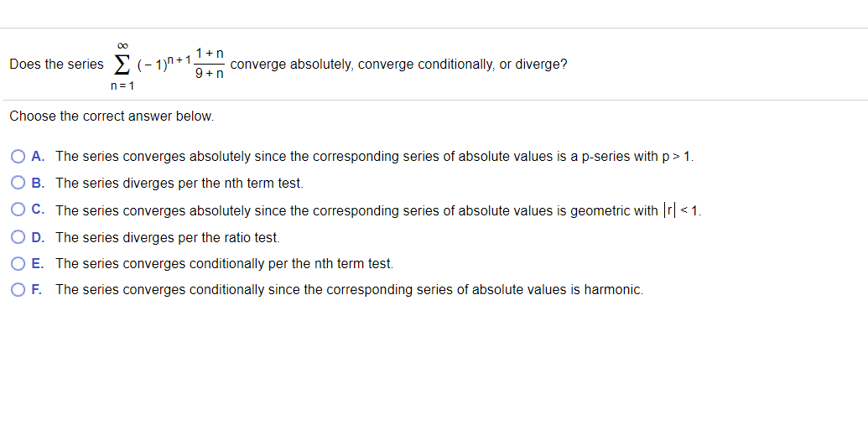Select radio button for answer C
The height and width of the screenshot is (440, 868).
[18, 210]
